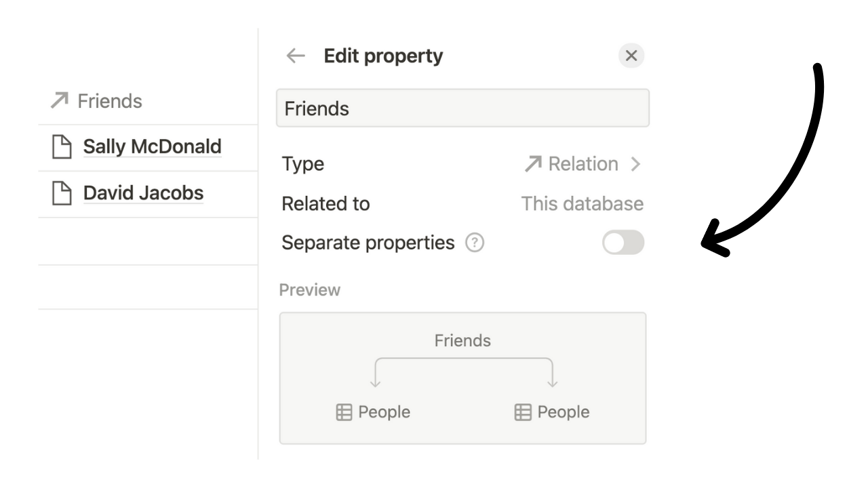Open the Relation type chevron
Image resolution: width=868 pixels, height=488 pixels.
[635, 164]
